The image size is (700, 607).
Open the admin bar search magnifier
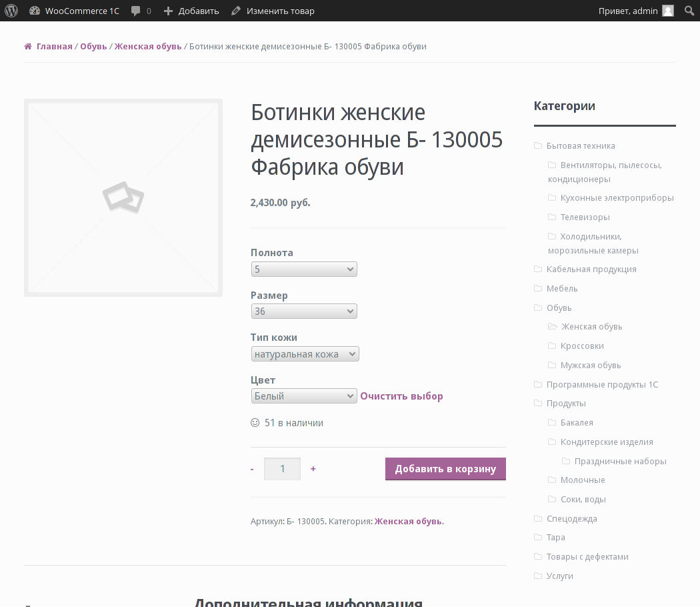pos(689,11)
